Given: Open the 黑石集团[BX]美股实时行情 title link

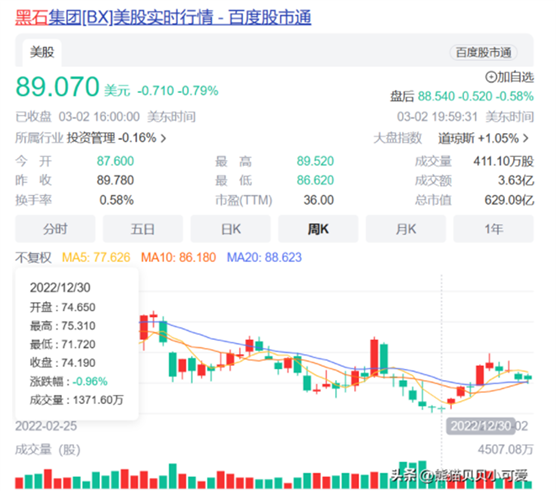Looking at the screenshot, I should [163, 17].
